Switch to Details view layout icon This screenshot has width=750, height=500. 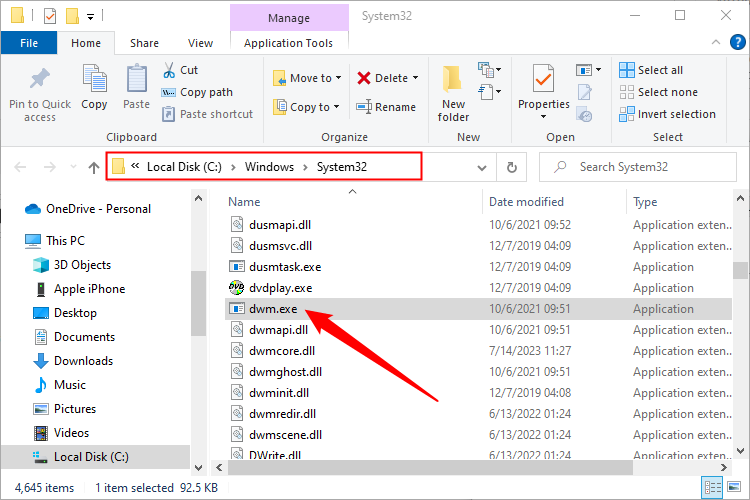[713, 488]
